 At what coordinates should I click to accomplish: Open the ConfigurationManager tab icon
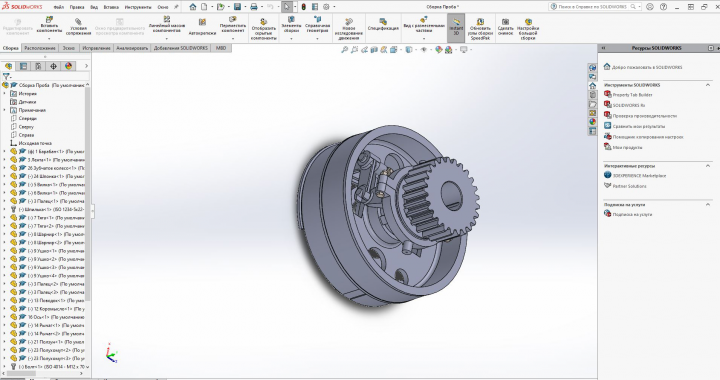pyautogui.click(x=38, y=66)
